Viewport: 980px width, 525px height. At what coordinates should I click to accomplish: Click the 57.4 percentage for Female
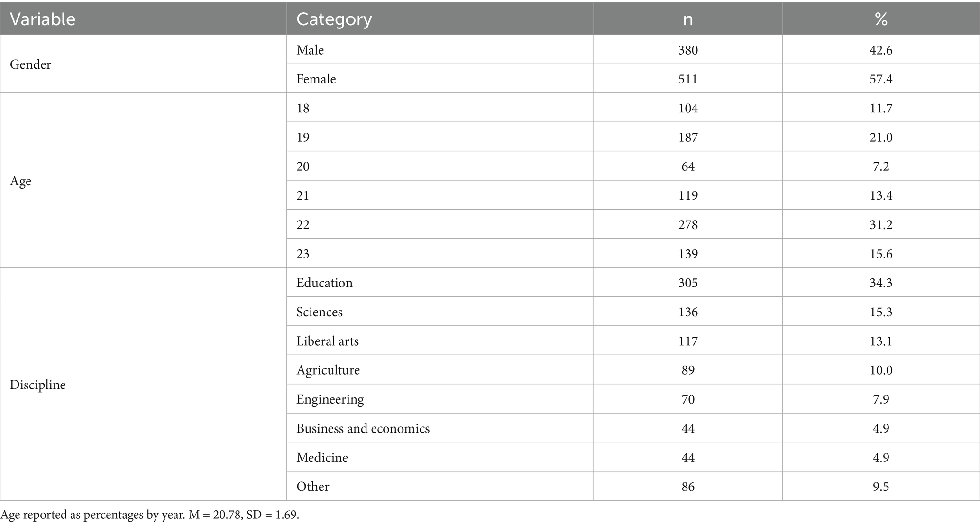(881, 79)
